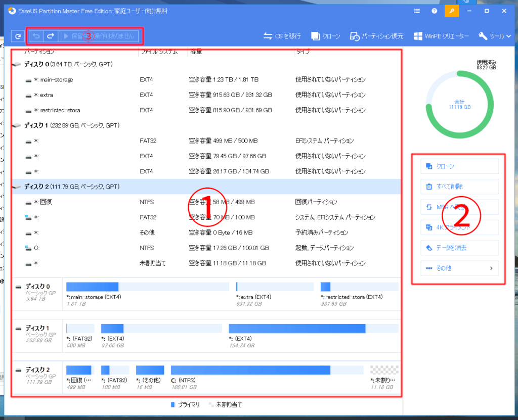This screenshot has height=420, width=518.
Task: Click データを消去 button
Action: [459, 248]
